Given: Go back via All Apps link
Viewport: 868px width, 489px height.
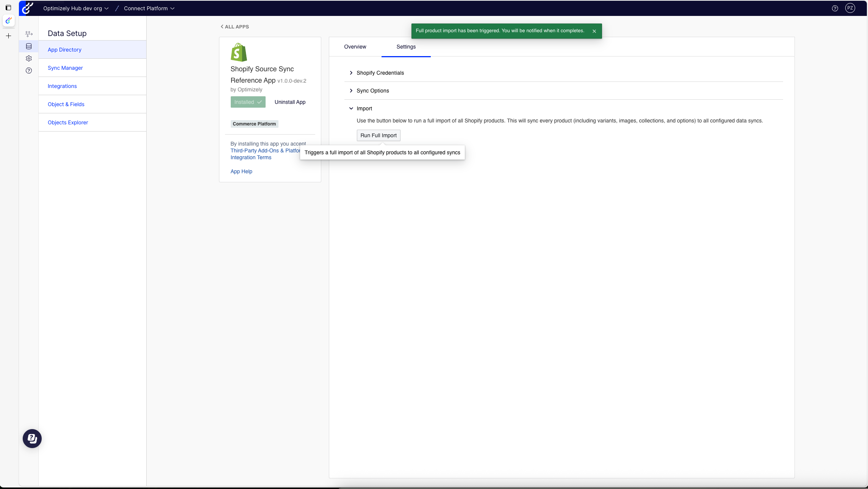Looking at the screenshot, I should click(235, 27).
